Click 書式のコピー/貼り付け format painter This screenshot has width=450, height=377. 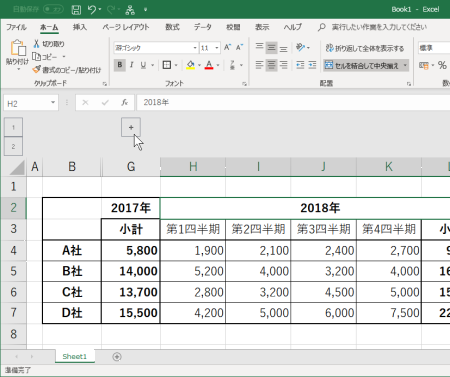click(67, 70)
